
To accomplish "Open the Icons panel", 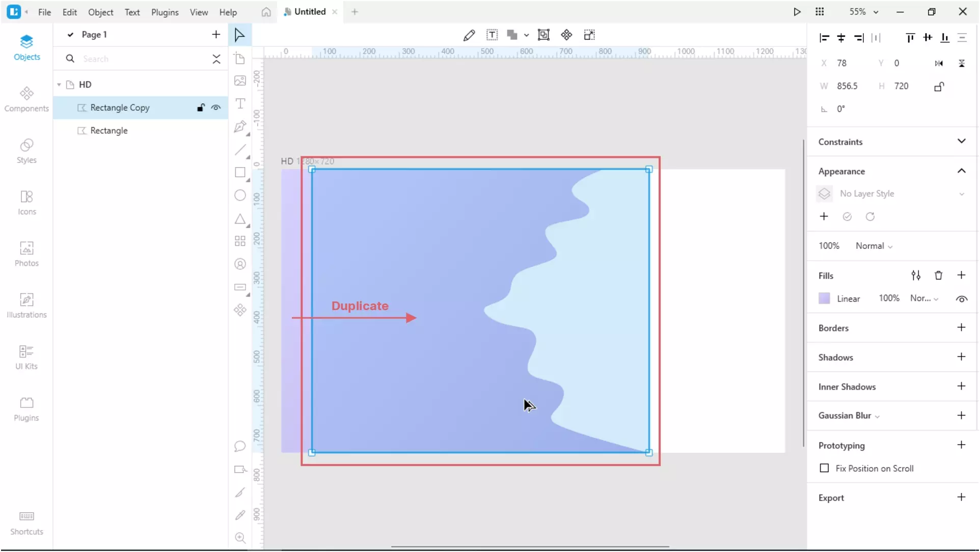I will pyautogui.click(x=26, y=203).
